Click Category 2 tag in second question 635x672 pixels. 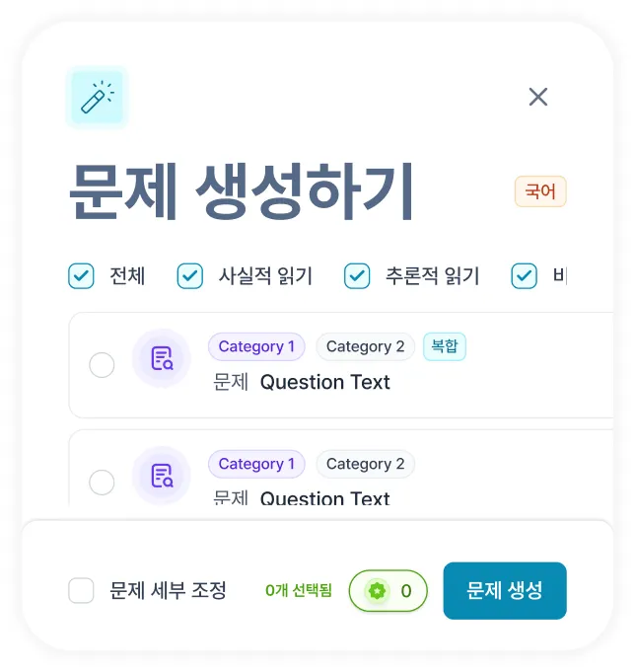tap(365, 464)
